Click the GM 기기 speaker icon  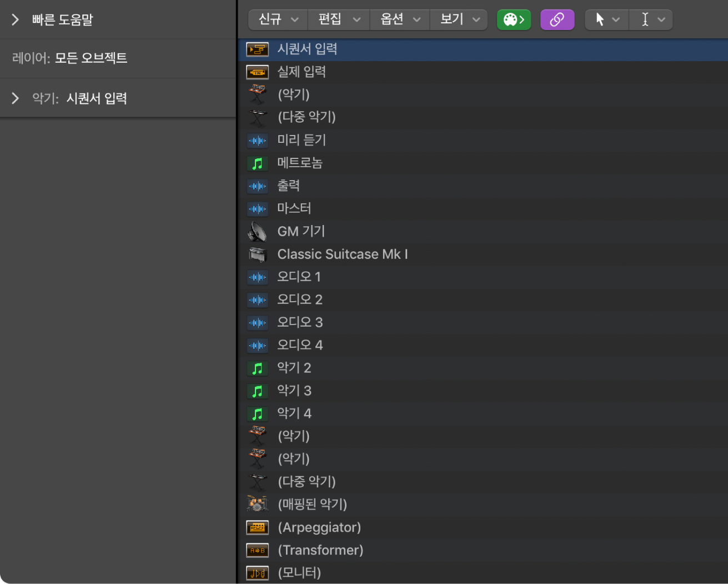tap(257, 232)
